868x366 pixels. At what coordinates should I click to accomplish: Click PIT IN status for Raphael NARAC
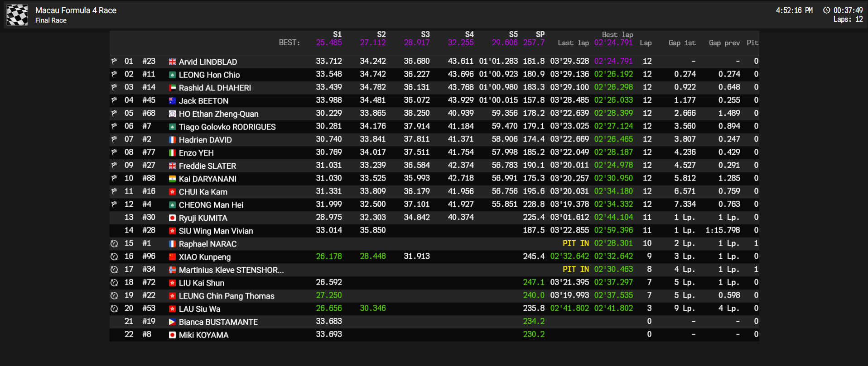[576, 243]
